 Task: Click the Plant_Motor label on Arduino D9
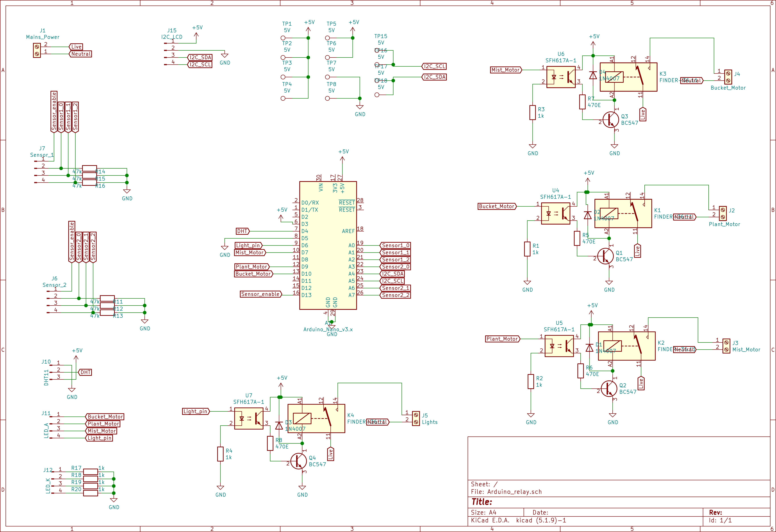click(x=252, y=267)
